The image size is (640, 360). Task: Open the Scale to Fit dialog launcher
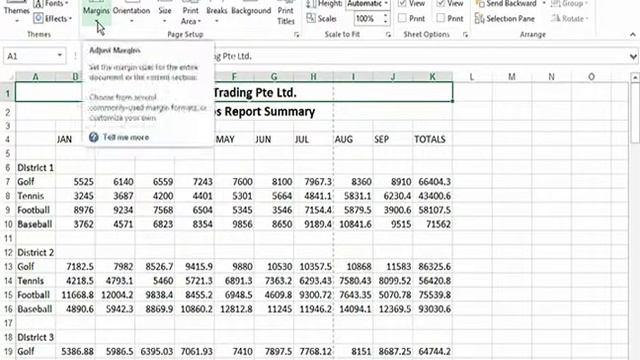tap(388, 35)
